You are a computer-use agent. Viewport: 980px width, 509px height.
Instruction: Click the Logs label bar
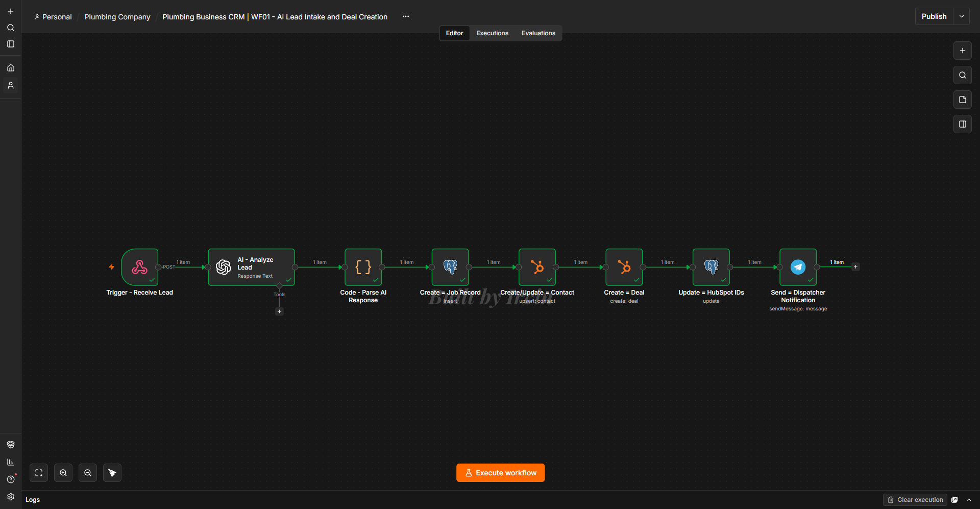click(33, 500)
